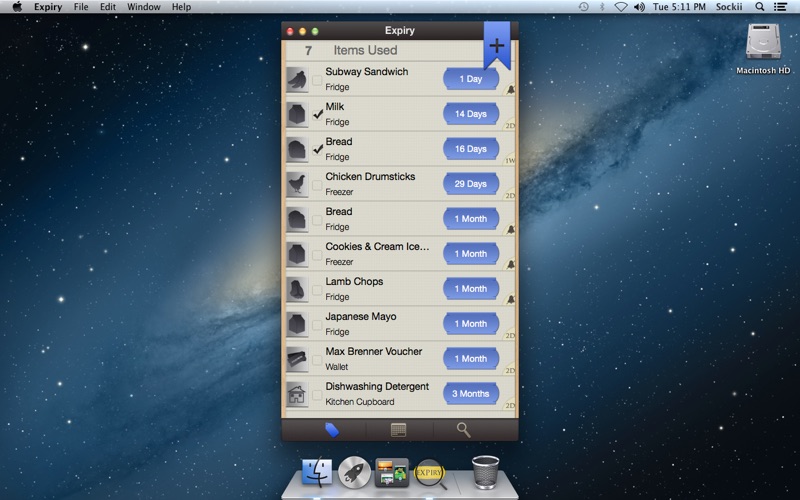Image resolution: width=800 pixels, height=500 pixels.
Task: Switch to the magnifier search tab
Action: click(463, 430)
